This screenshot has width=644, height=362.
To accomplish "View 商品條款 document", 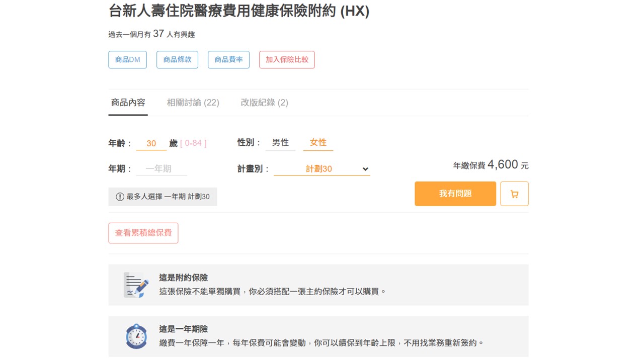I will [x=177, y=60].
